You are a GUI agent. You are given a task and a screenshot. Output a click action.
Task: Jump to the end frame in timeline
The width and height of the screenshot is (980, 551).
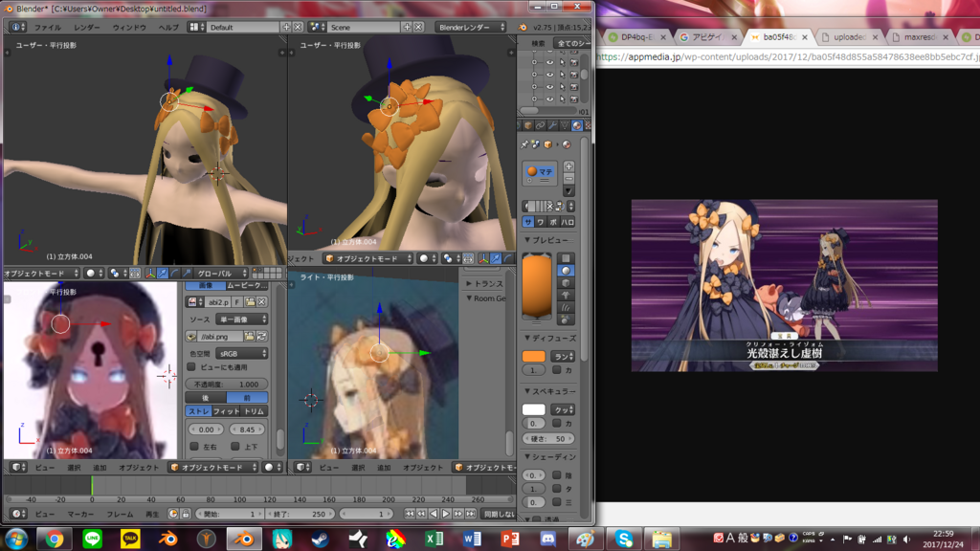click(x=471, y=514)
